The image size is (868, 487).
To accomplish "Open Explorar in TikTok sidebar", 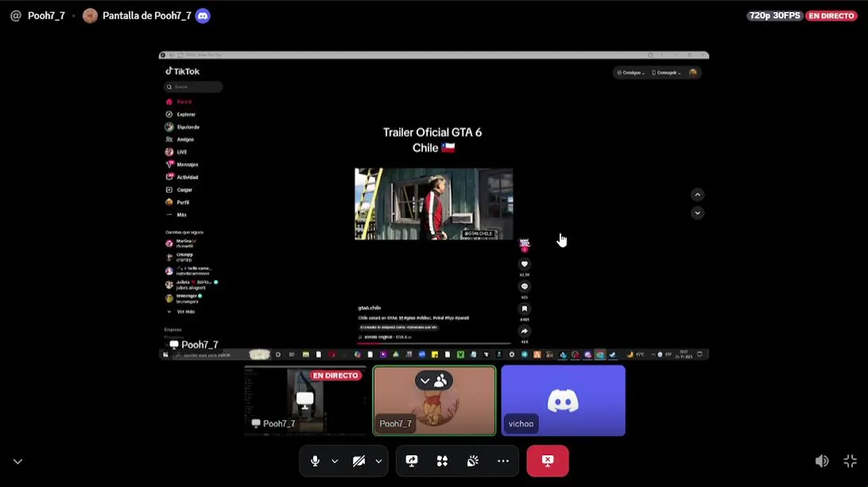I will pos(180,114).
